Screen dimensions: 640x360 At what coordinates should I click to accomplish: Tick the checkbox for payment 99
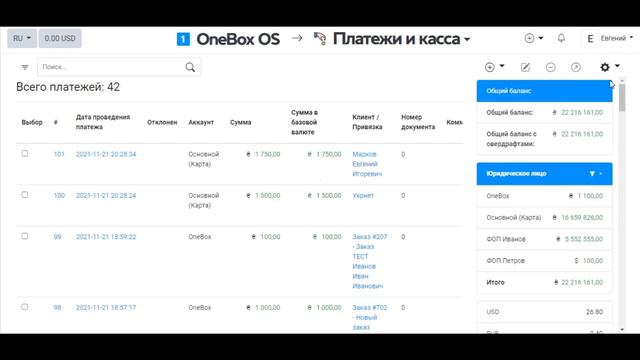pos(25,236)
